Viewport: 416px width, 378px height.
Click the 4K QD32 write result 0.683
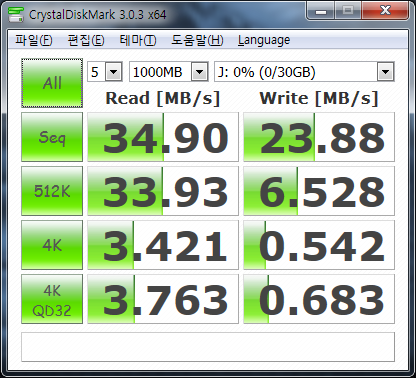click(319, 299)
